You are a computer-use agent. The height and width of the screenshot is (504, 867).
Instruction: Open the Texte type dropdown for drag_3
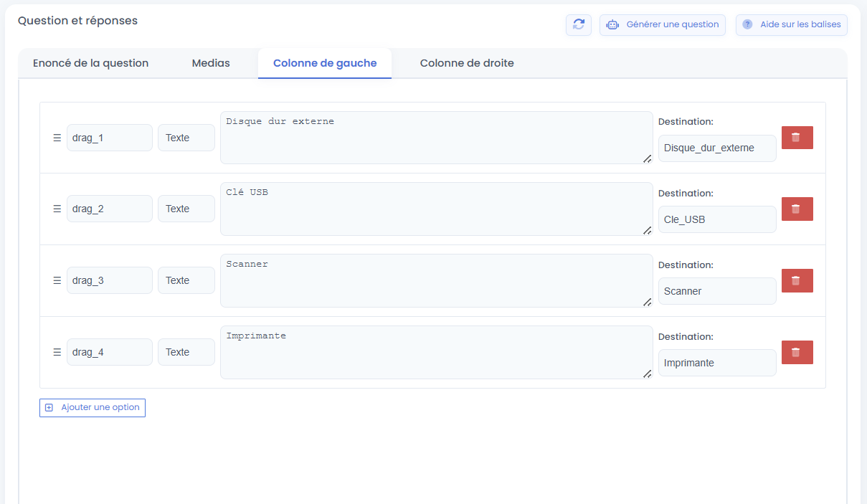click(186, 280)
